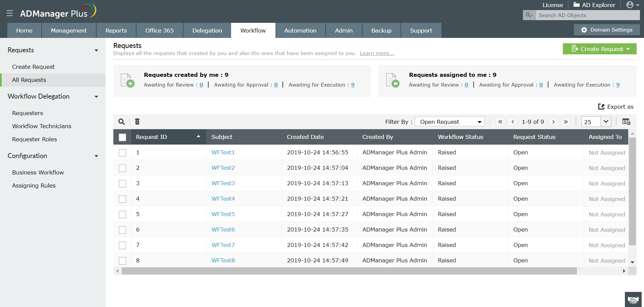The image size is (644, 307).
Task: Go to the last page of results
Action: coord(566,122)
